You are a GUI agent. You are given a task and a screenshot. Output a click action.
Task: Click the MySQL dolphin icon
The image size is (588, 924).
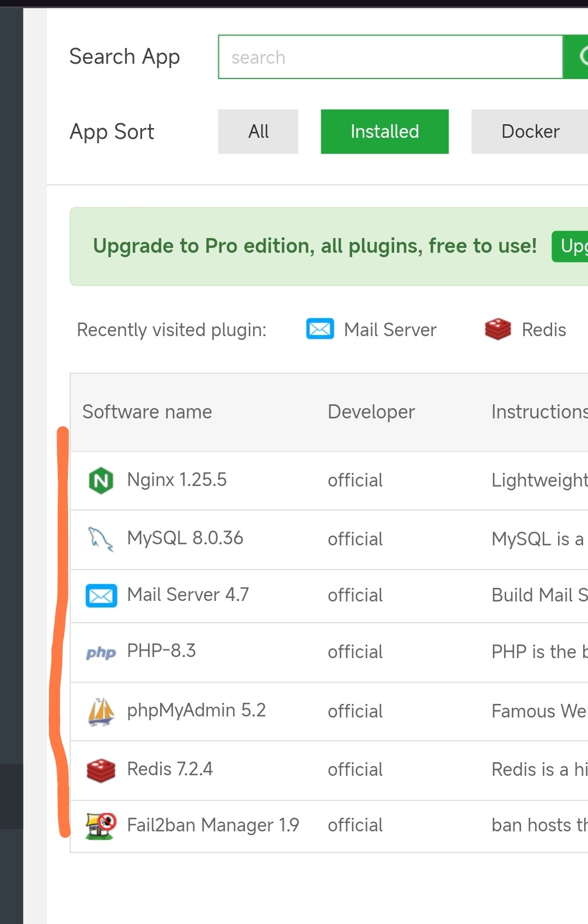pyautogui.click(x=101, y=539)
